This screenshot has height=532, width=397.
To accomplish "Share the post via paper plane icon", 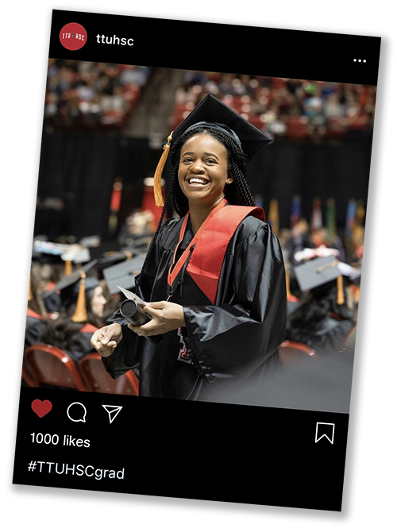I will point(112,413).
